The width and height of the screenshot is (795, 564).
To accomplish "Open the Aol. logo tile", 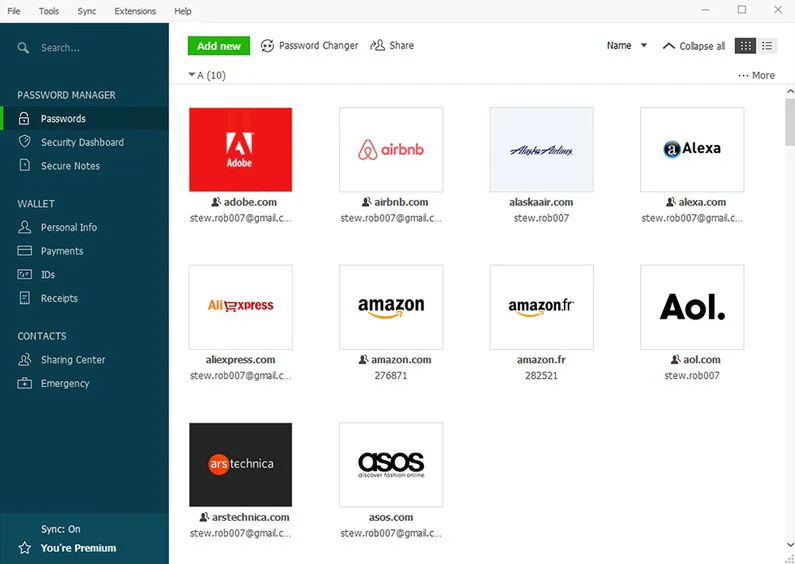I will coord(692,307).
